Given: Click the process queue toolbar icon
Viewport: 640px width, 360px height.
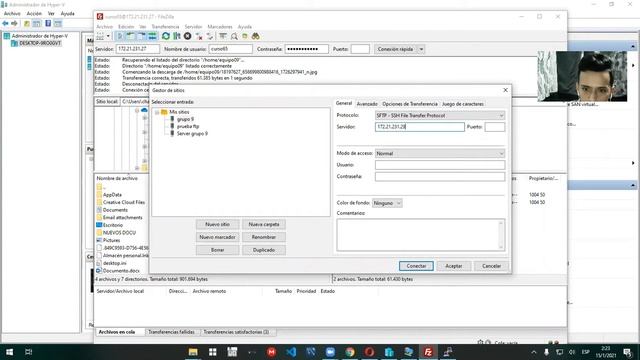Looking at the screenshot, I should 177,36.
